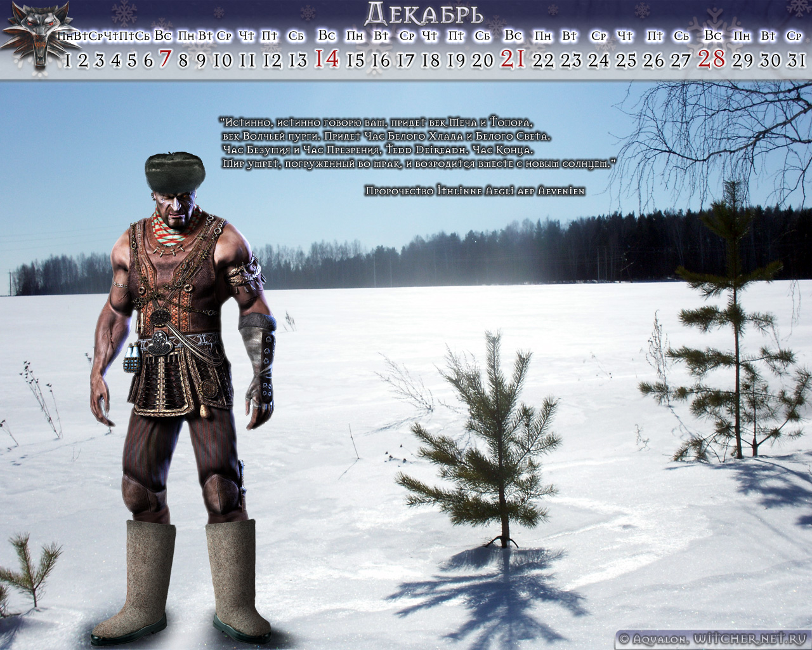Image resolution: width=812 pixels, height=650 pixels.
Task: Select the Декабрь month title
Action: 425,13
